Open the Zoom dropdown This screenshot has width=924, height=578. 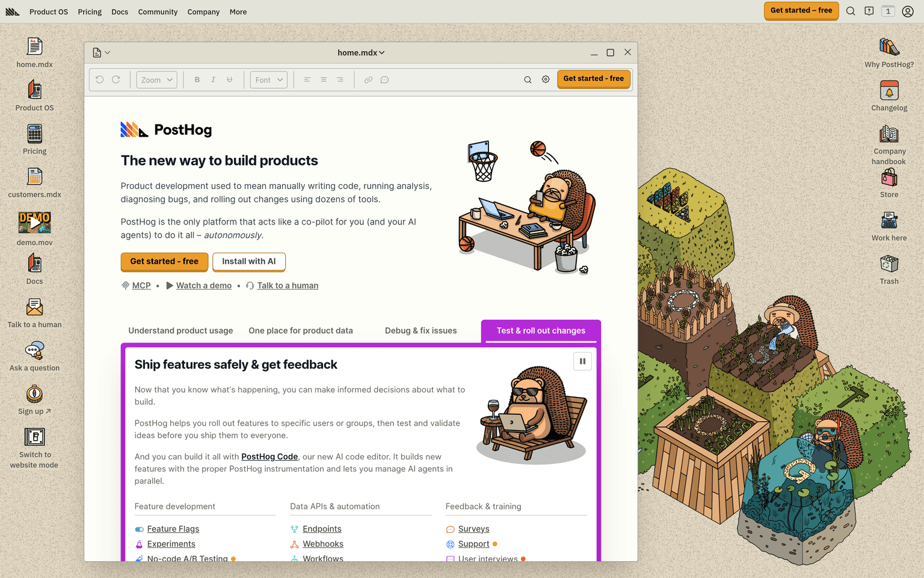156,80
